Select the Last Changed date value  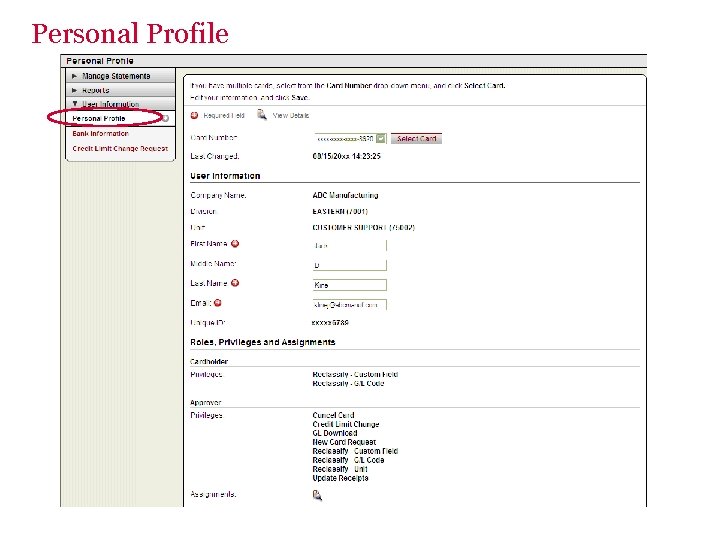tap(347, 156)
